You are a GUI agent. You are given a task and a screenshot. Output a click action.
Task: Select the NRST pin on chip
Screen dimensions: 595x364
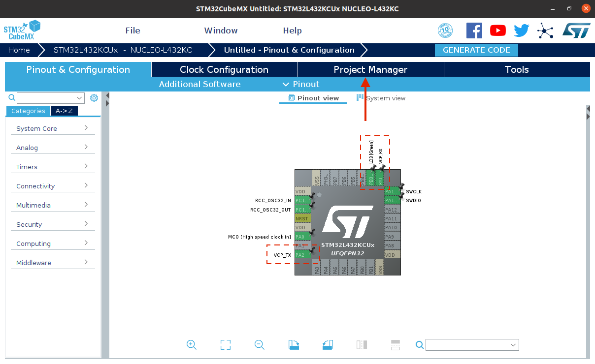coord(302,218)
